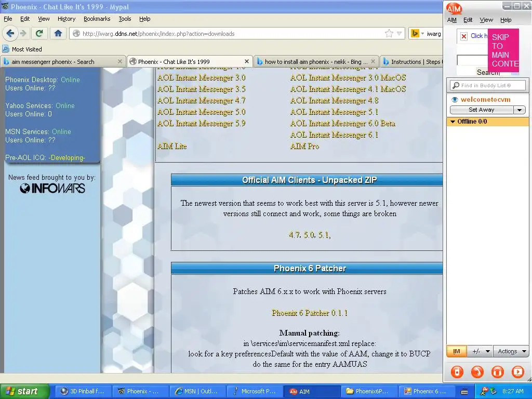
Task: Click the AIM telephone call round icon
Action: 477,372
